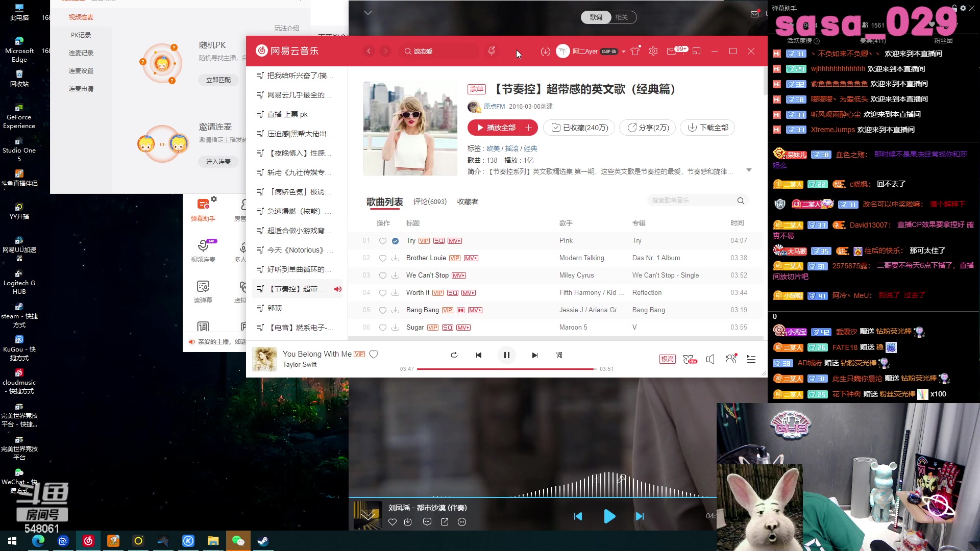Image resolution: width=980 pixels, height=551 pixels.
Task: Switch to 相关 tab in background player
Action: (621, 17)
